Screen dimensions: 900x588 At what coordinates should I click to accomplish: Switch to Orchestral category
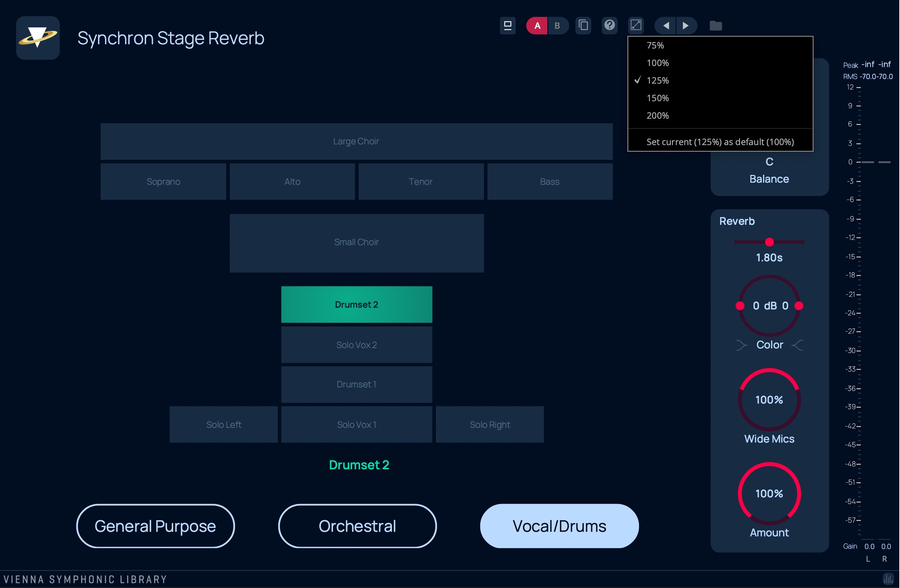357,526
